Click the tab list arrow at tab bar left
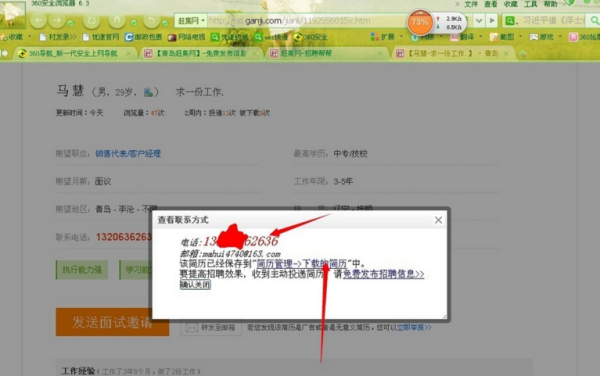600x376 pixels. [5, 54]
